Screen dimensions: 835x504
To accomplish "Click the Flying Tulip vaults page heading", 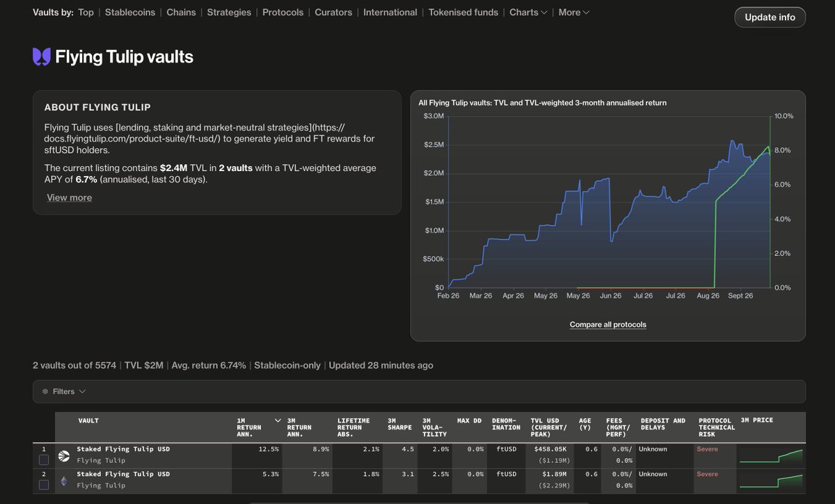I will pyautogui.click(x=124, y=57).
